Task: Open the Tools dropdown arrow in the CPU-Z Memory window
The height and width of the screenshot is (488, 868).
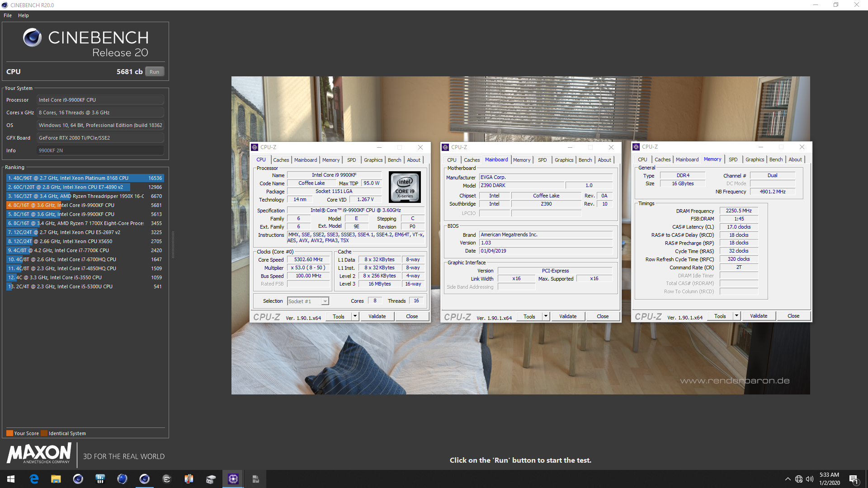Action: click(736, 316)
